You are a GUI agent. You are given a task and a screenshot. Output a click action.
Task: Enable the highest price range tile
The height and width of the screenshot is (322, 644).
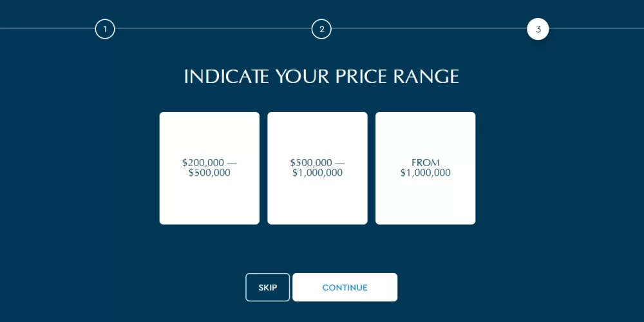coord(425,168)
